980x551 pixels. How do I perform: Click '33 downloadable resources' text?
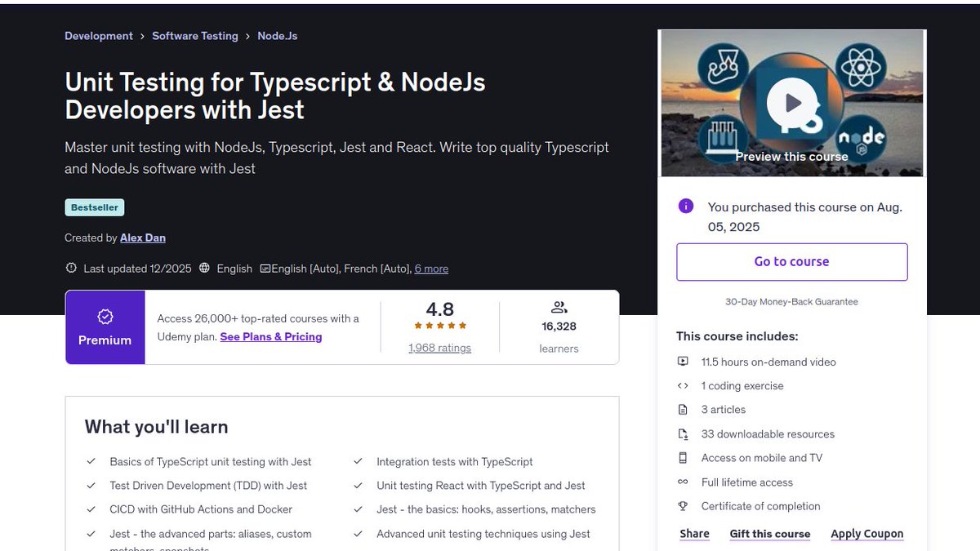click(x=768, y=434)
